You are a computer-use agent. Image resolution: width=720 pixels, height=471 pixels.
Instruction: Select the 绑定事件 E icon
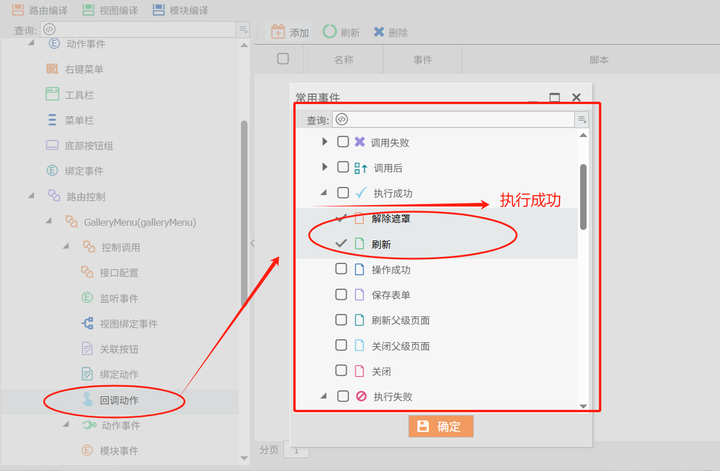tap(52, 171)
